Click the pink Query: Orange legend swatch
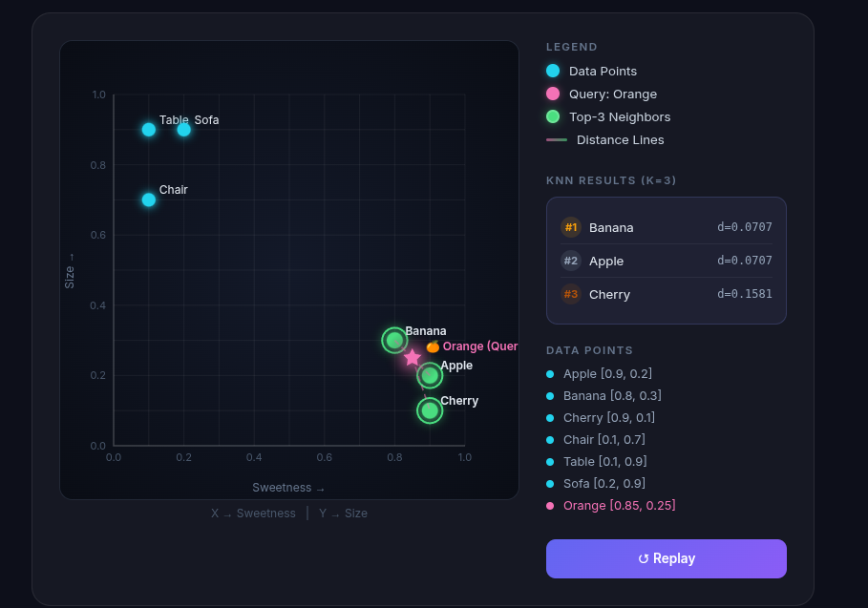 553,94
